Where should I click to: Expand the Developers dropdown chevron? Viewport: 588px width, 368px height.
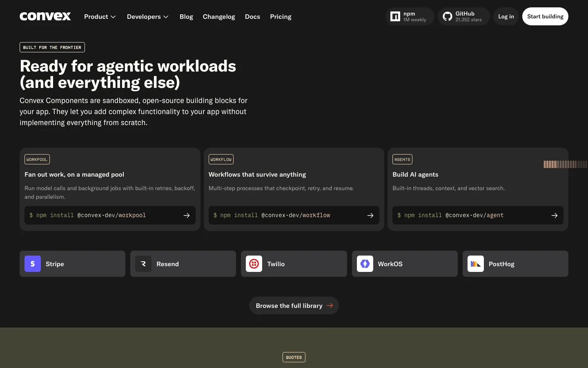pyautogui.click(x=166, y=17)
